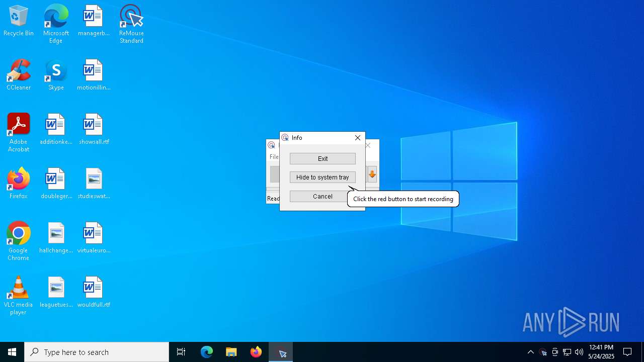Open the Windows Start menu
Viewport: 644px width, 362px height.
click(x=12, y=352)
